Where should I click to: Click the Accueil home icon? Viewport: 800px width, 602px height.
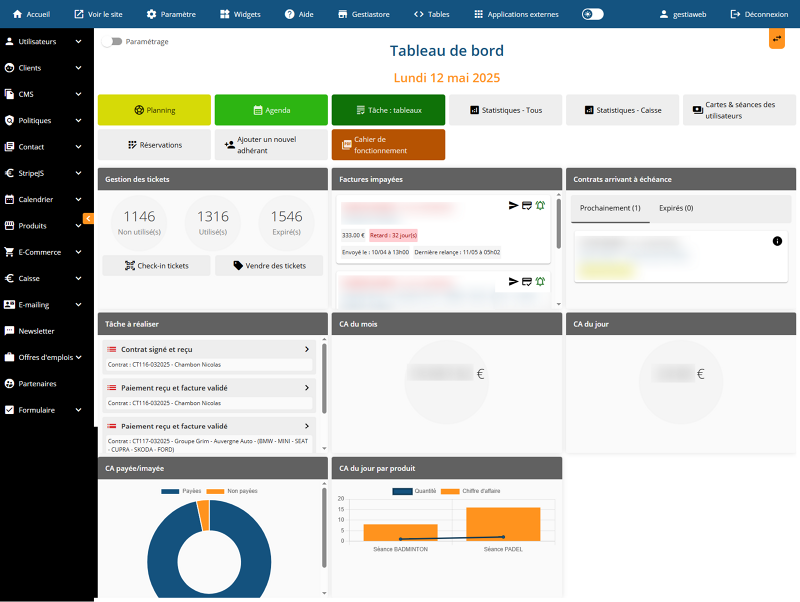click(x=17, y=14)
